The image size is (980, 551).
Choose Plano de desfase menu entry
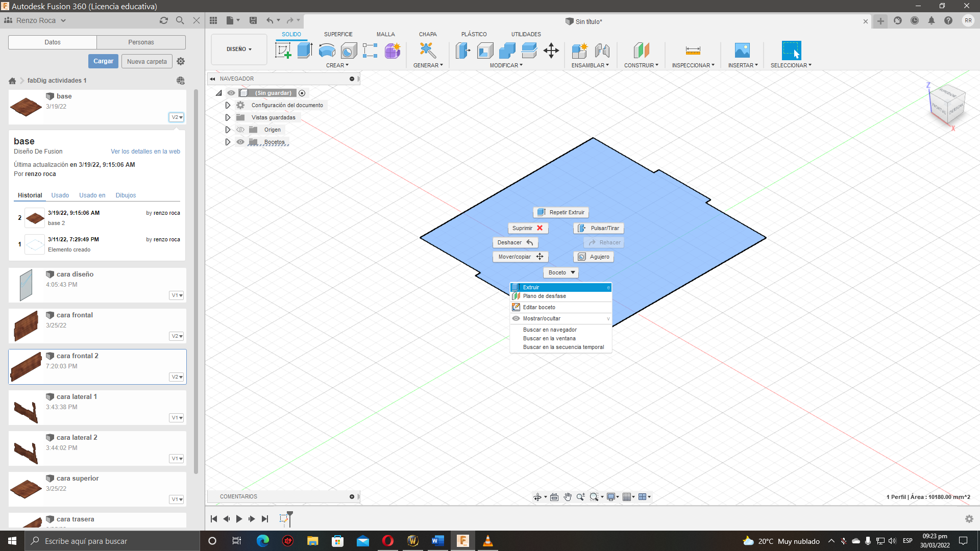[561, 296]
